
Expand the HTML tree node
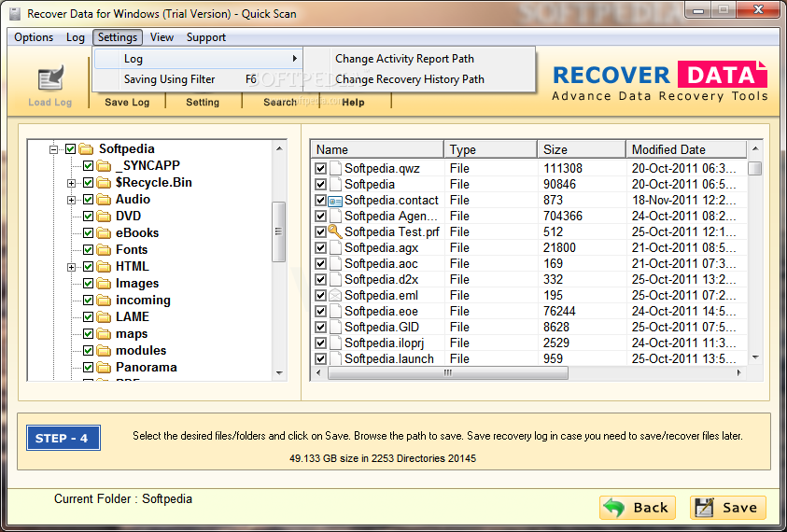pyautogui.click(x=71, y=267)
